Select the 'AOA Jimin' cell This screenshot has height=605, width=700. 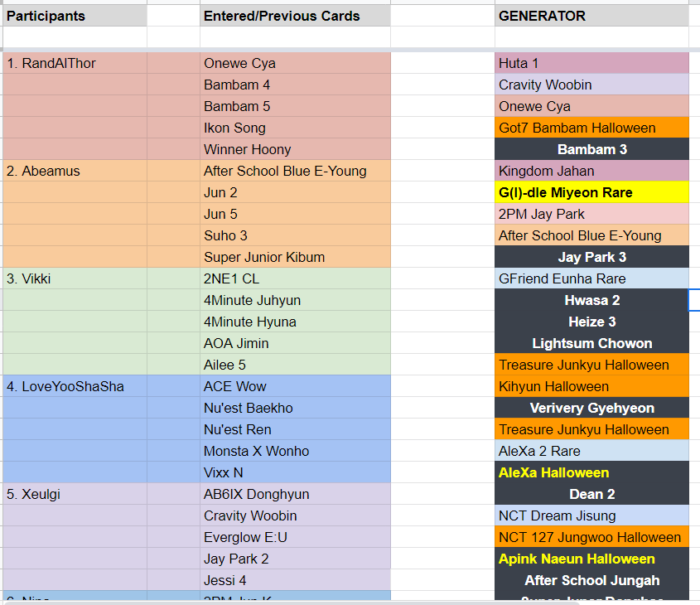coord(295,343)
